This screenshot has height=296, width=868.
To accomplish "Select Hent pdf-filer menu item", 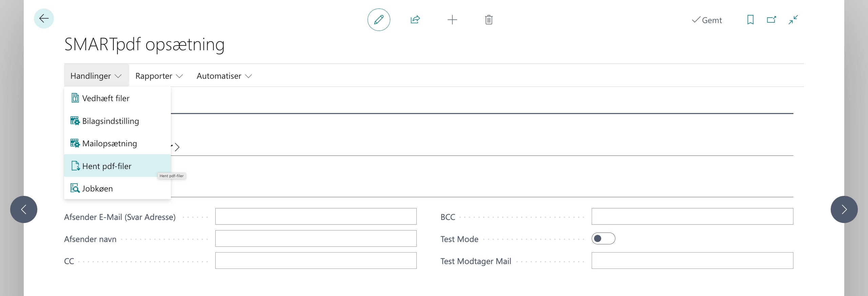I will [107, 166].
